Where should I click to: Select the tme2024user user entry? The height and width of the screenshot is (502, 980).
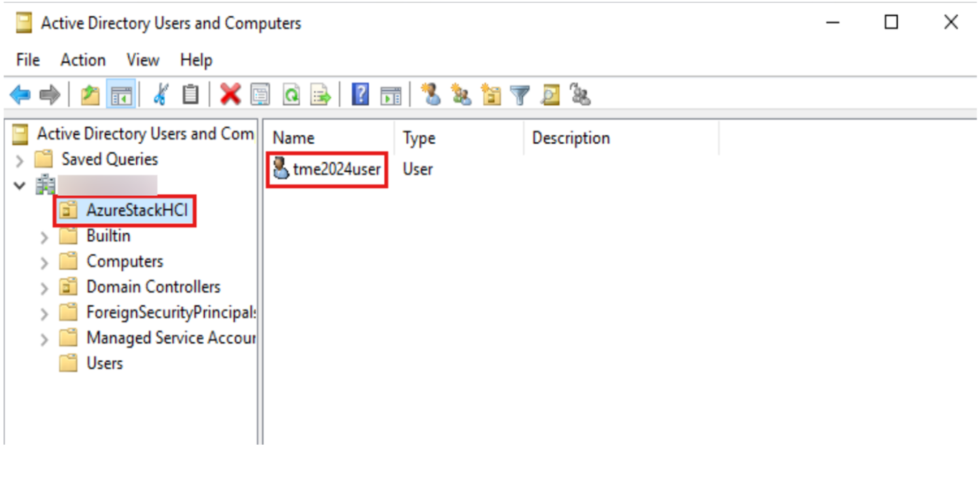[x=336, y=169]
